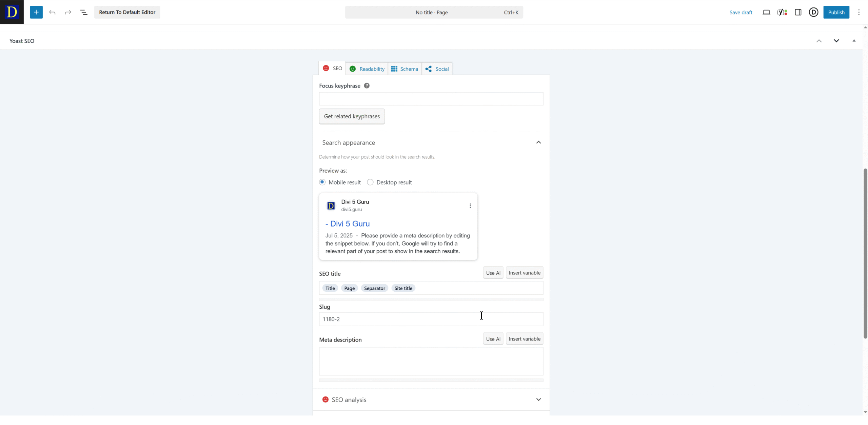Image resolution: width=868 pixels, height=425 pixels.
Task: Open the snippet preview three-dot menu
Action: tap(470, 206)
